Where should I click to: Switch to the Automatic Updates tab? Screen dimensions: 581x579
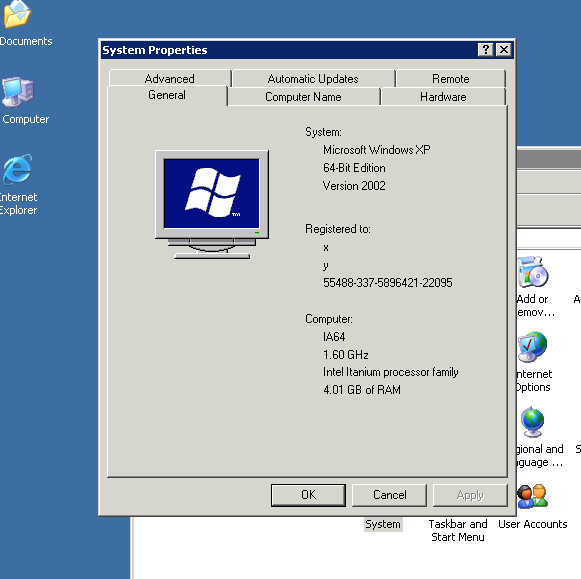pos(313,79)
